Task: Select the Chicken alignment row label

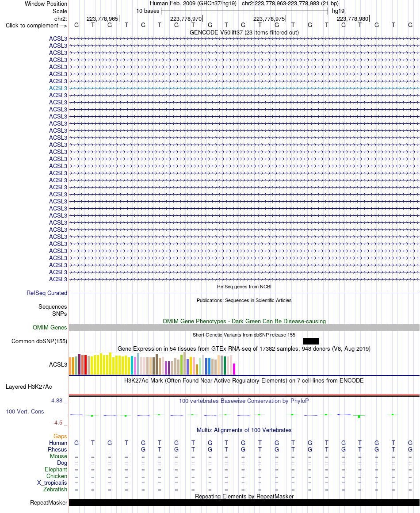Action: click(57, 476)
